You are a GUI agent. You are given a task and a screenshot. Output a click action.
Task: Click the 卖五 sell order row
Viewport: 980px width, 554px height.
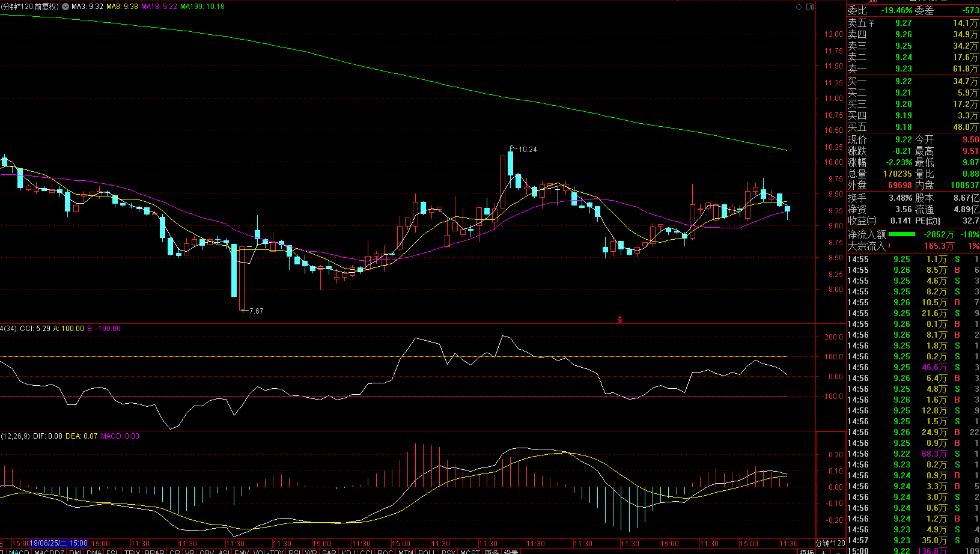coord(913,23)
